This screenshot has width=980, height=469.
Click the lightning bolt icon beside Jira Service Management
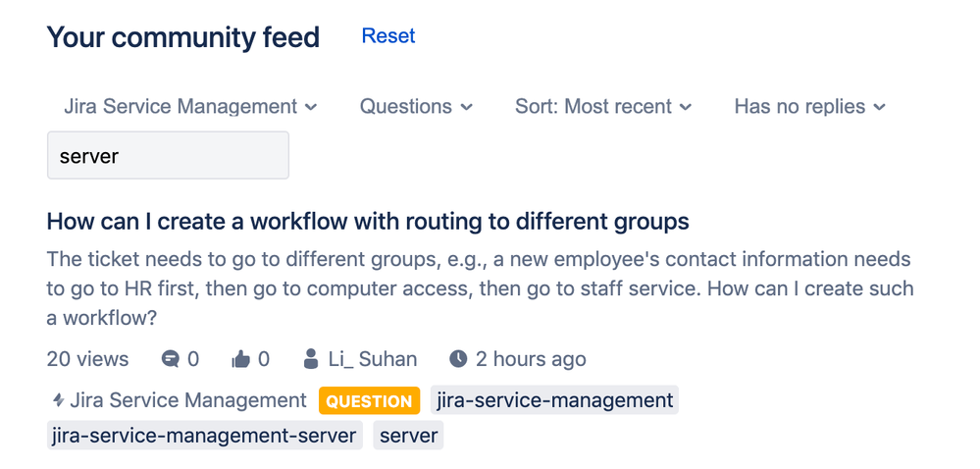pos(58,400)
